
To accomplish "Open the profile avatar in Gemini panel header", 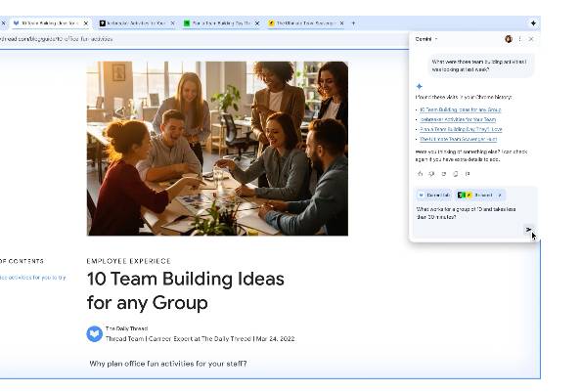I will click(x=509, y=39).
